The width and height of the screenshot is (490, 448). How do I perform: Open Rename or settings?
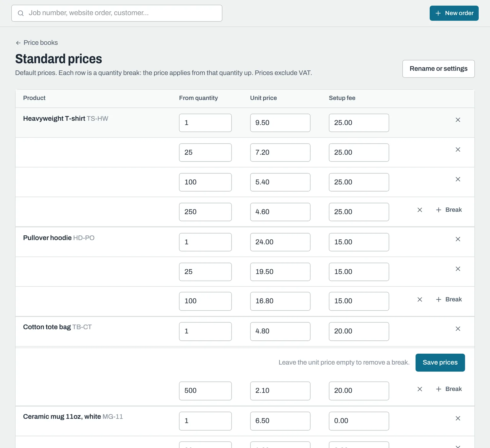pos(439,69)
